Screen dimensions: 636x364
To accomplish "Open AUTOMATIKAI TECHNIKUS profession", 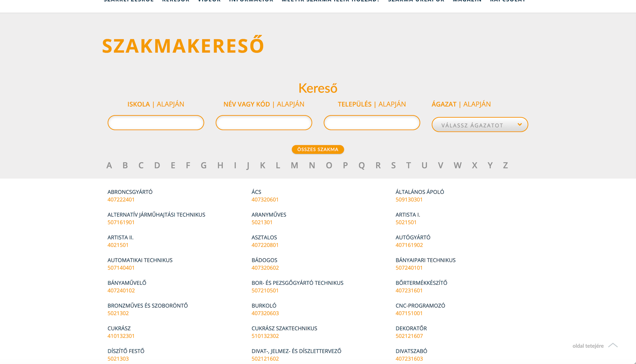I will coord(140,260).
